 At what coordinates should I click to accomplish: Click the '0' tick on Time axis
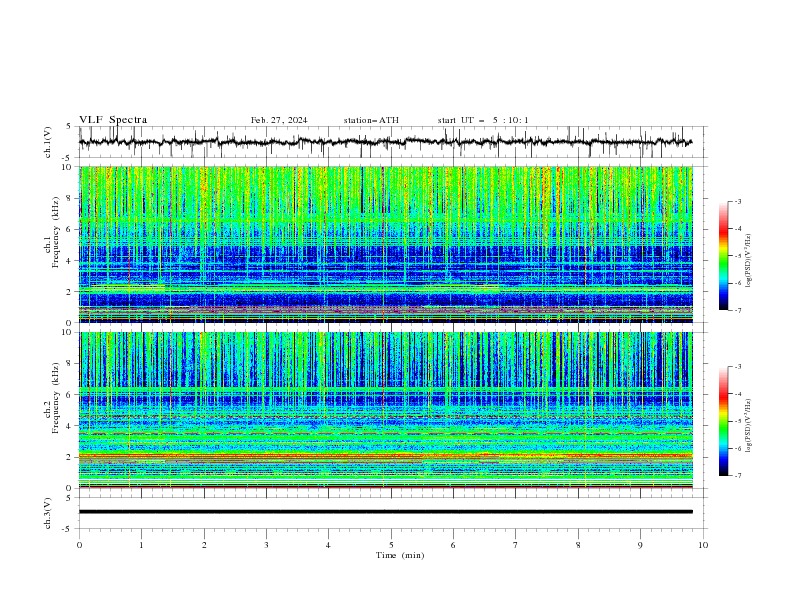pyautogui.click(x=79, y=545)
